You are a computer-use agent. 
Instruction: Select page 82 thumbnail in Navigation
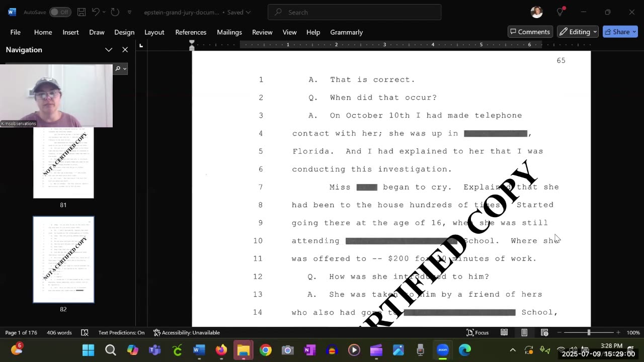coord(63,259)
